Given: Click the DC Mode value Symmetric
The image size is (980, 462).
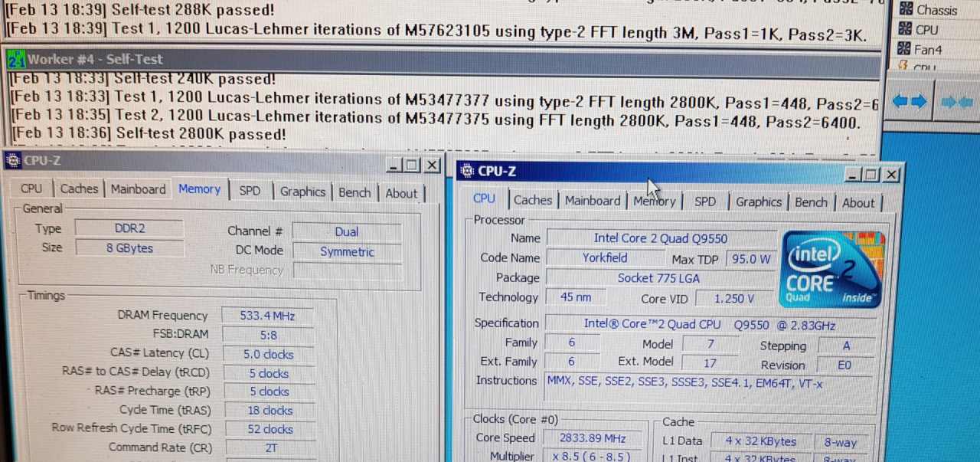Looking at the screenshot, I should coord(347,251).
